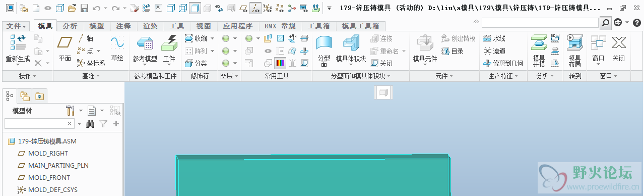The height and width of the screenshot is (196, 644).
Task: Click the Create Casting (创建铸模) icon
Action: [459, 38]
